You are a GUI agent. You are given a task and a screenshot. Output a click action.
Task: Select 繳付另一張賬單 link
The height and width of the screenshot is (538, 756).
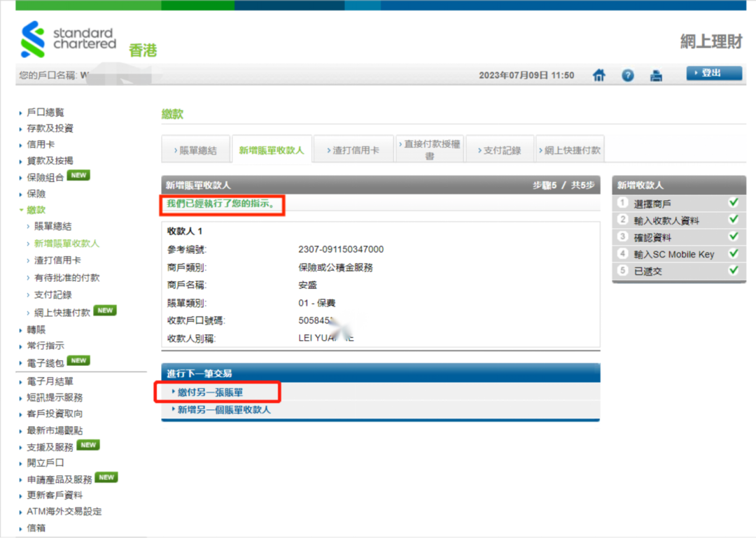210,392
